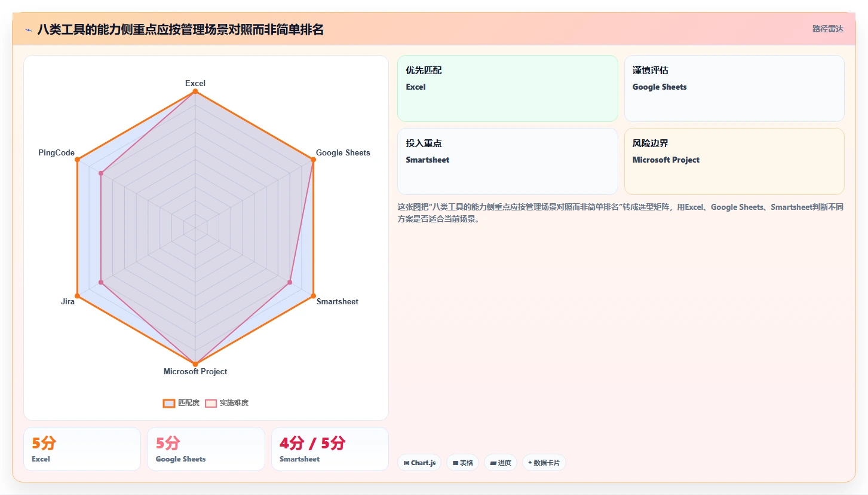Click the pink 5分 Google Sheets score card
Screen dimensions: 868x495
[x=206, y=449]
